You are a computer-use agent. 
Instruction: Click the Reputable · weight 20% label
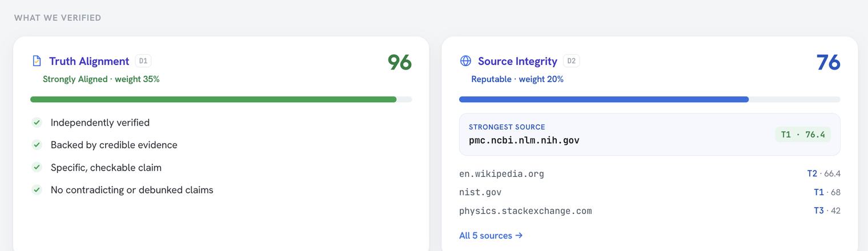(x=517, y=79)
